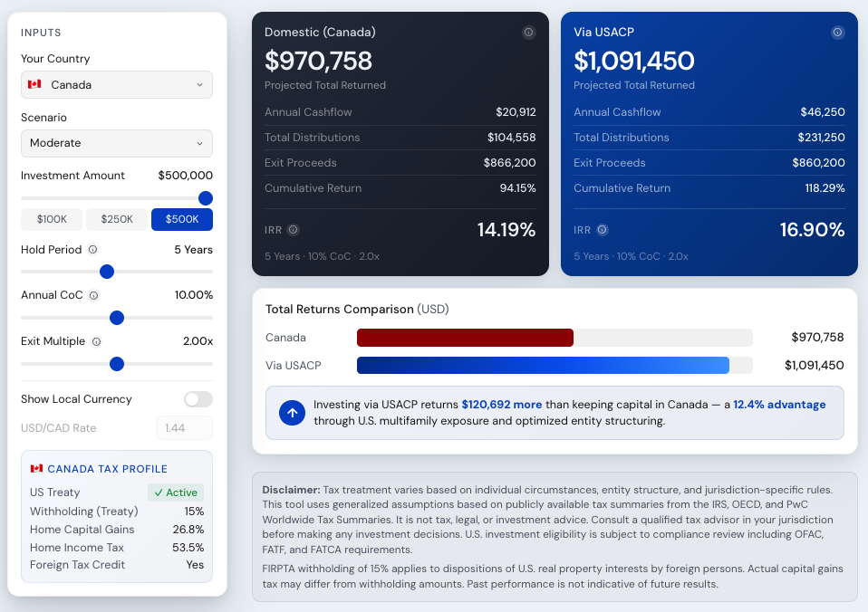The width and height of the screenshot is (868, 612).
Task: Click the Canada flag in the country selector
Action: (34, 85)
